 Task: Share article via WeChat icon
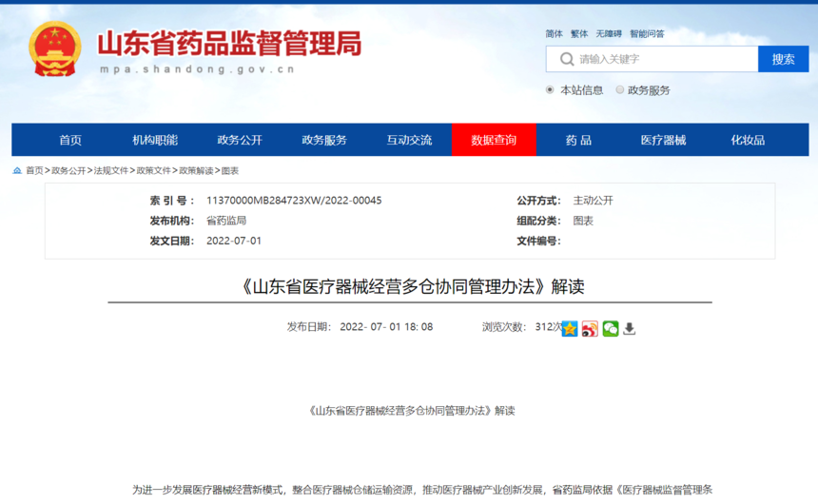(611, 329)
